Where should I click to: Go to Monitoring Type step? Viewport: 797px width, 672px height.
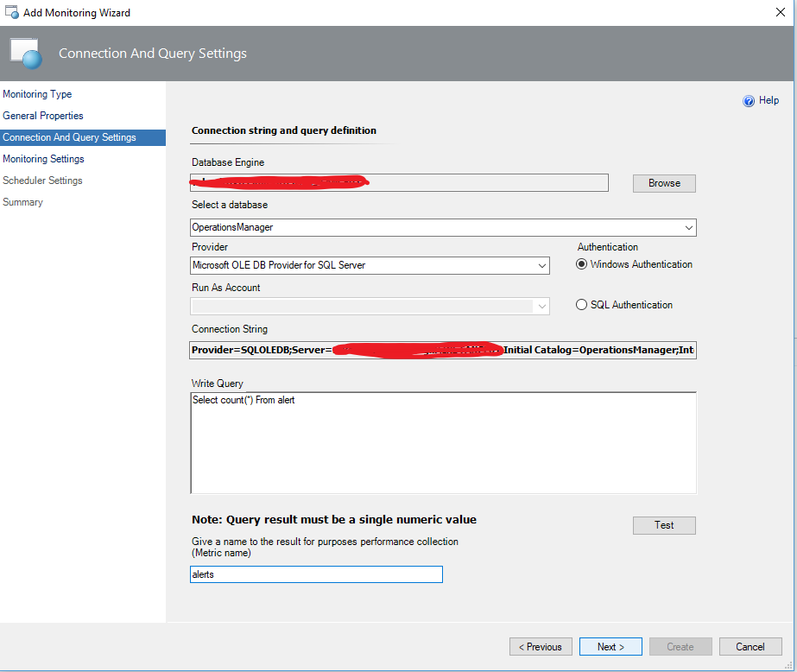click(37, 94)
